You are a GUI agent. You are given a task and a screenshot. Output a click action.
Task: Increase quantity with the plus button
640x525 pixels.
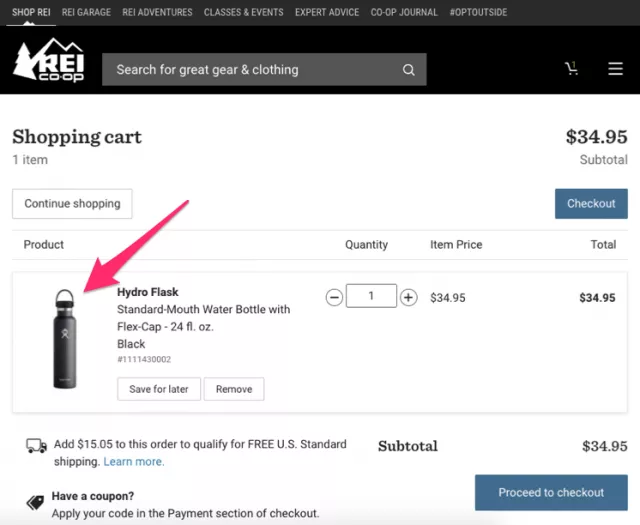pos(408,297)
